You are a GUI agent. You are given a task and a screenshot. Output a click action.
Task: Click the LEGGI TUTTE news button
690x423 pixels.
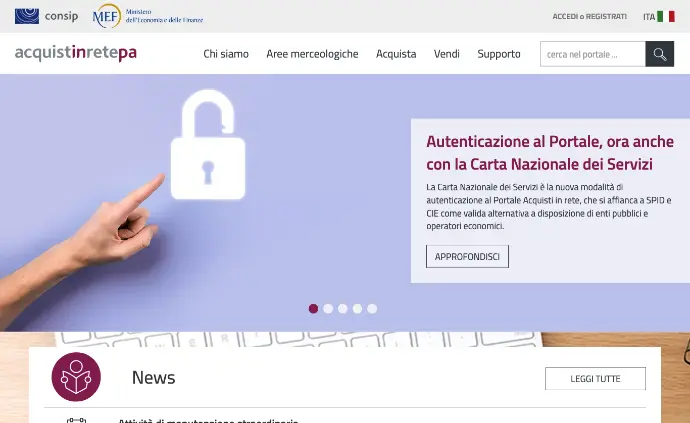[x=595, y=379]
